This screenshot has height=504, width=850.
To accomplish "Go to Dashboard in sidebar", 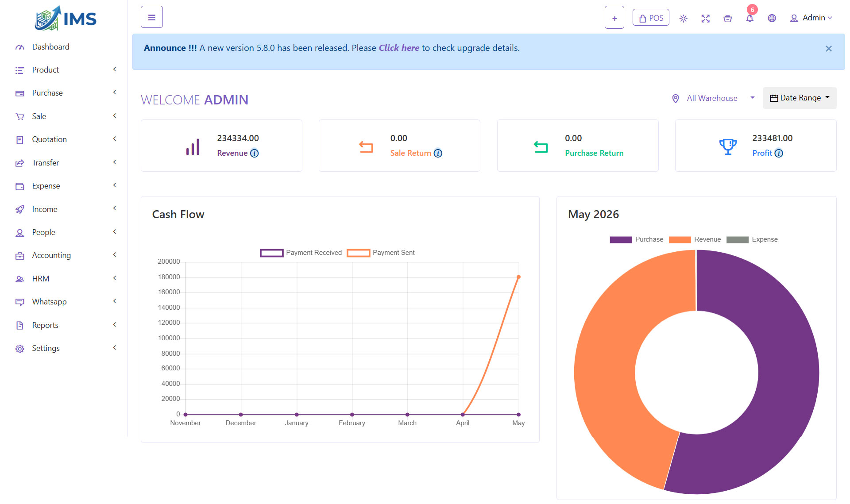I will tap(50, 47).
